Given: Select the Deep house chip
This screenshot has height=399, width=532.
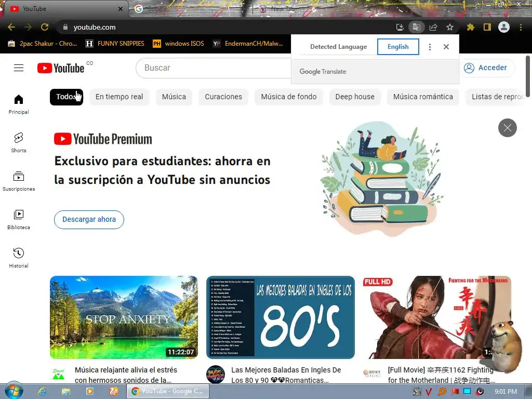Looking at the screenshot, I should pyautogui.click(x=355, y=97).
